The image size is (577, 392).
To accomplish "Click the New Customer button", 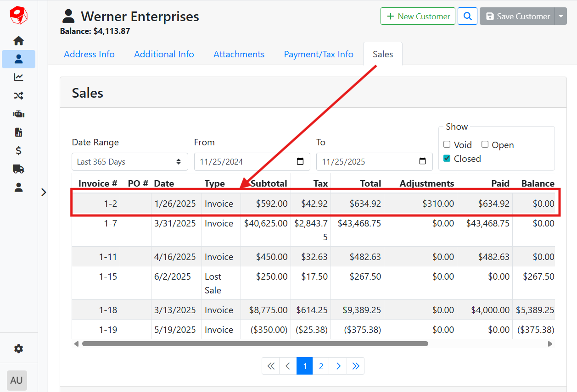I will 418,16.
